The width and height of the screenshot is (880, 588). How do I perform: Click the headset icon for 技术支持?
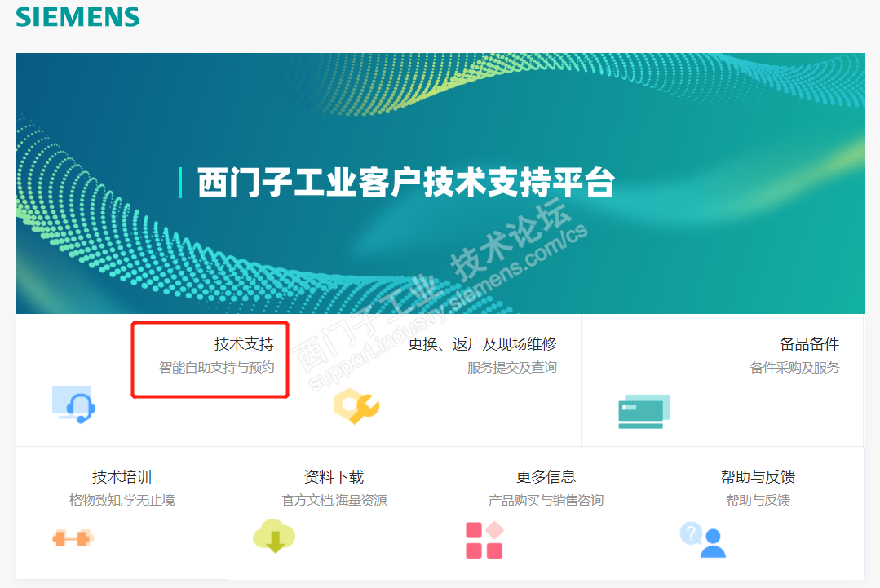(x=73, y=405)
